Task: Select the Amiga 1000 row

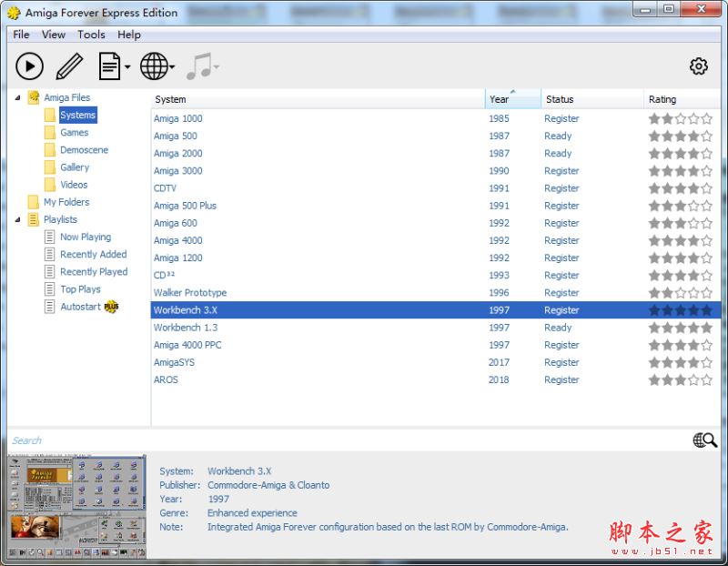Action: click(x=436, y=118)
